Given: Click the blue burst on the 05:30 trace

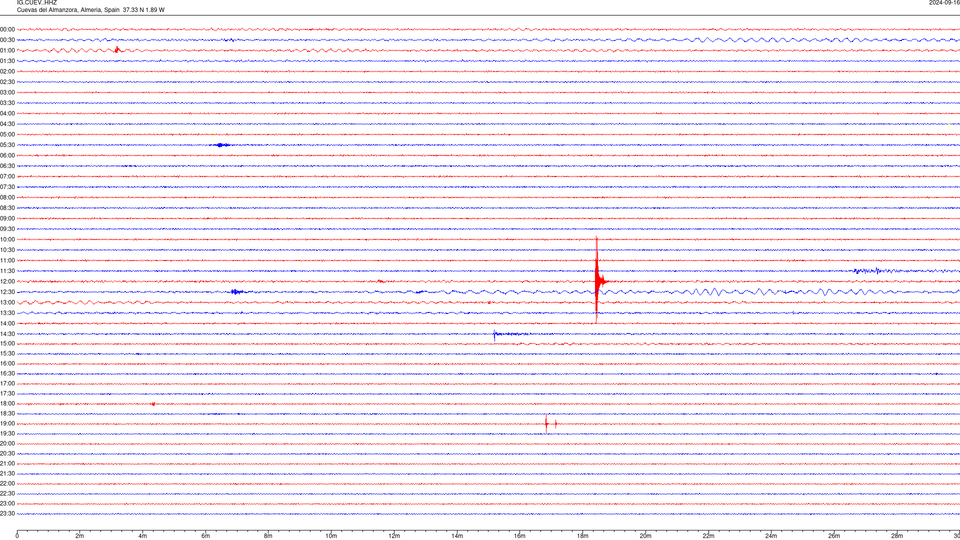Looking at the screenshot, I should tap(222, 145).
